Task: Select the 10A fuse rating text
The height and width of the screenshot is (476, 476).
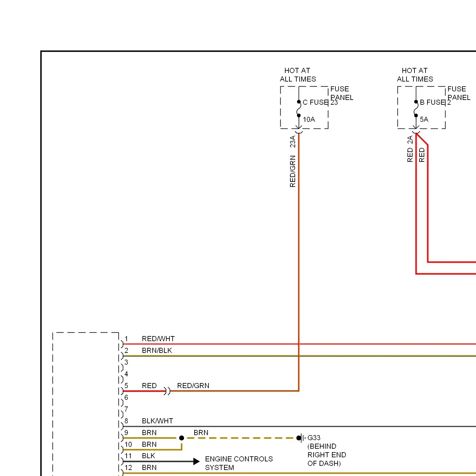Action: 309,119
